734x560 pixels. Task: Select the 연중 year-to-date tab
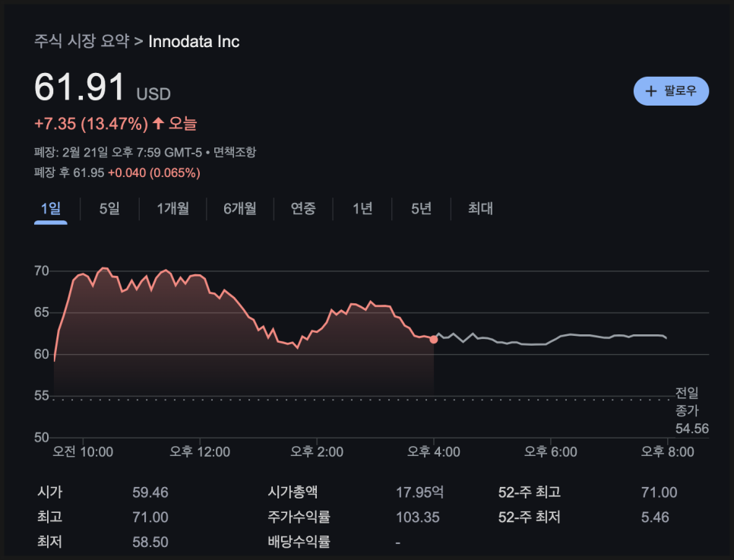click(x=303, y=208)
